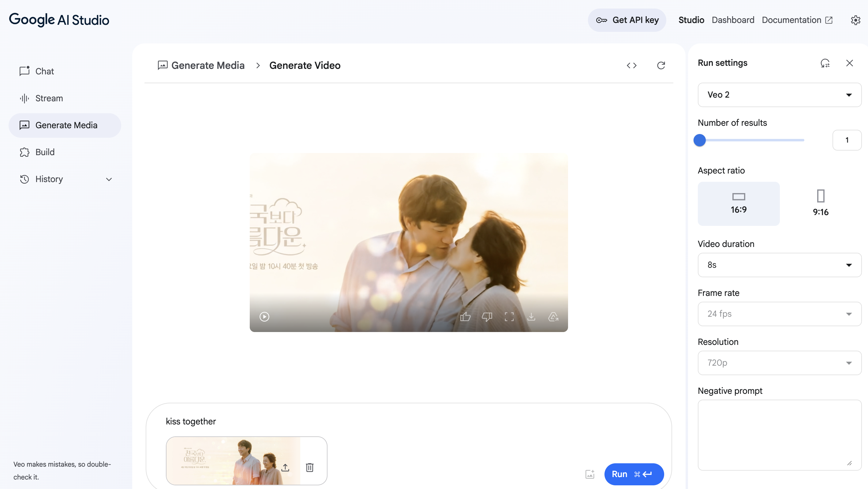The height and width of the screenshot is (489, 868).
Task: Play the generated video
Action: pos(264,316)
